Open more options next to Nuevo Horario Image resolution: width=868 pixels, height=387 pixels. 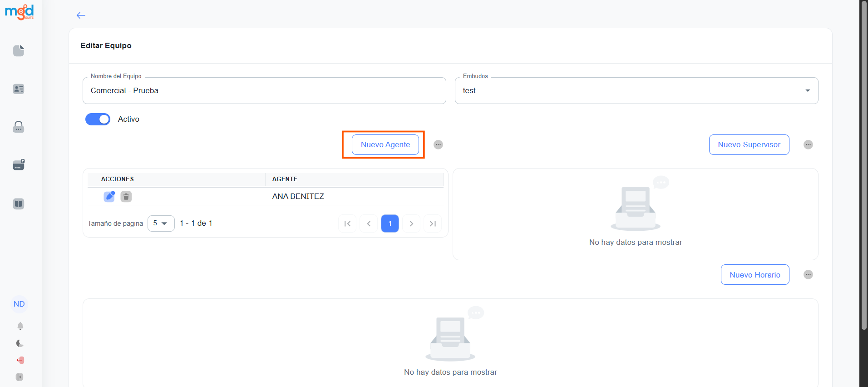coord(808,275)
